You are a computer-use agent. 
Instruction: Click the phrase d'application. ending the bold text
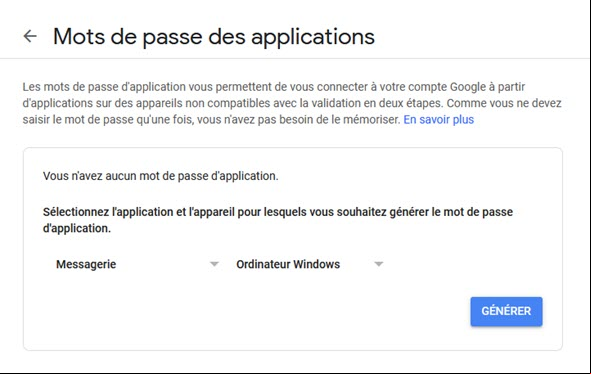77,228
